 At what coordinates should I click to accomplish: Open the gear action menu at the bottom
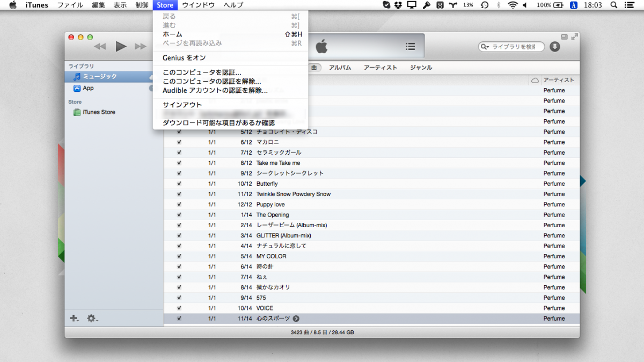tap(91, 318)
